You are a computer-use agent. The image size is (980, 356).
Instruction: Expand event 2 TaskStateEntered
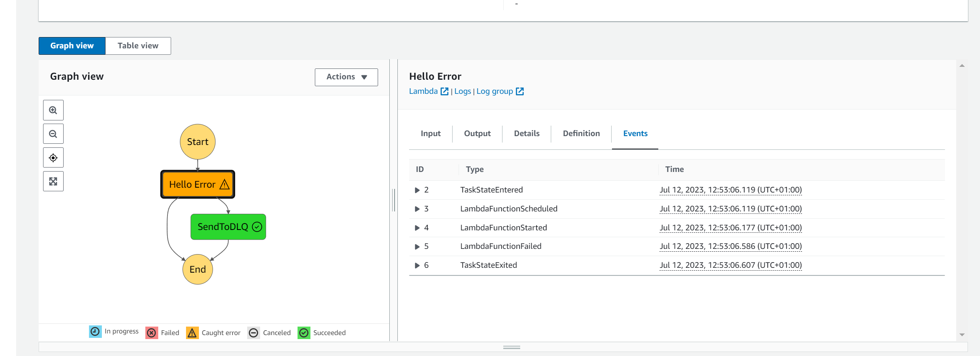(417, 190)
